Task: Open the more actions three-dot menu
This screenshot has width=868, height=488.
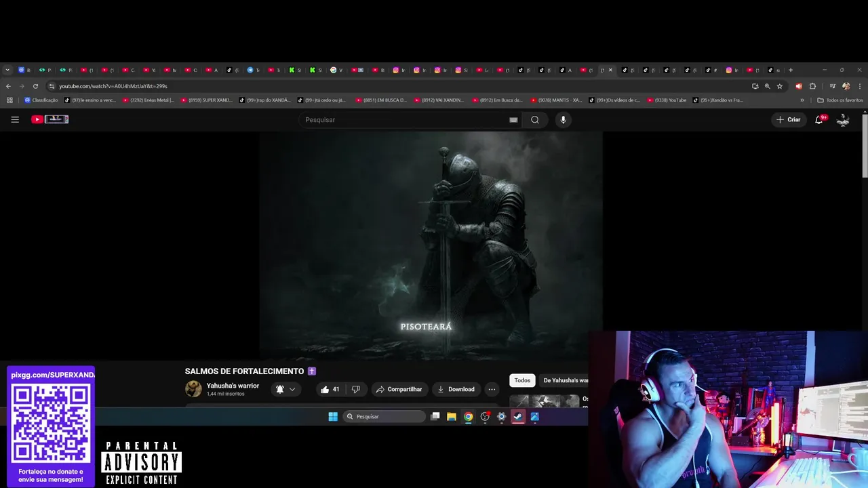Action: coord(492,389)
